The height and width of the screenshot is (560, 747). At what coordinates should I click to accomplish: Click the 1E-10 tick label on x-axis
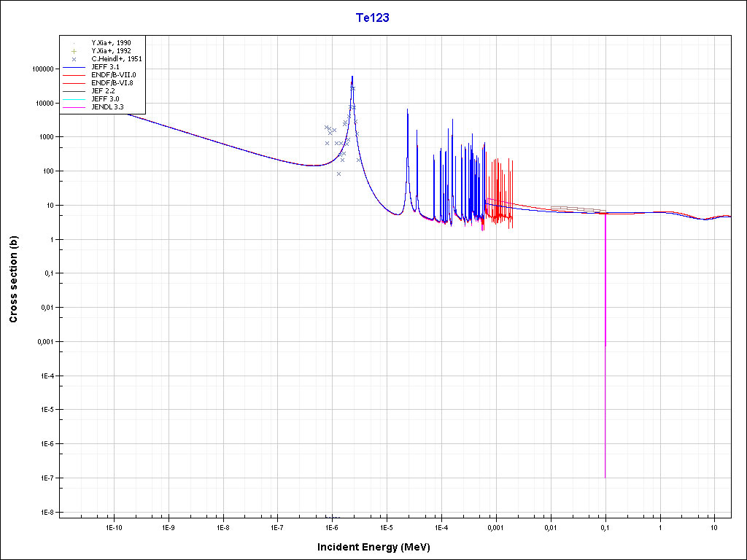pos(113,527)
